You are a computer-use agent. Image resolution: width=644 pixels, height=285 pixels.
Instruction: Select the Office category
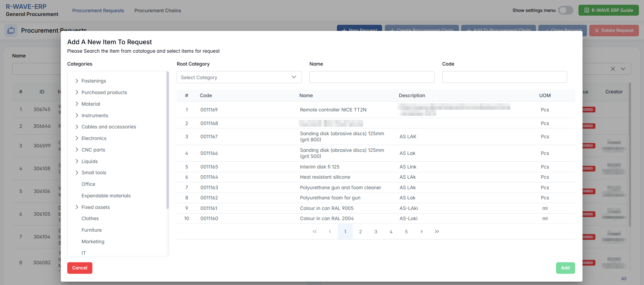[88, 184]
